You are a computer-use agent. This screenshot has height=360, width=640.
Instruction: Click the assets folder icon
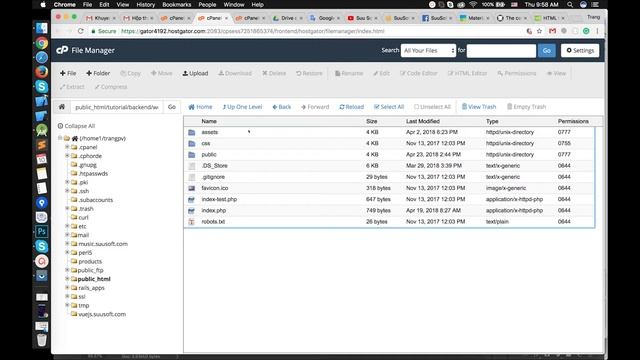(191, 133)
